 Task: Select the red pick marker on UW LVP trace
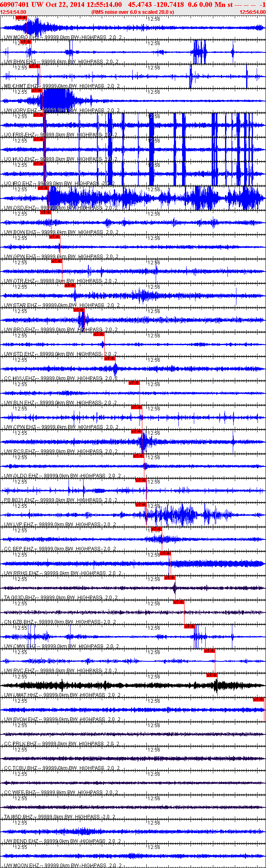[x=141, y=505]
